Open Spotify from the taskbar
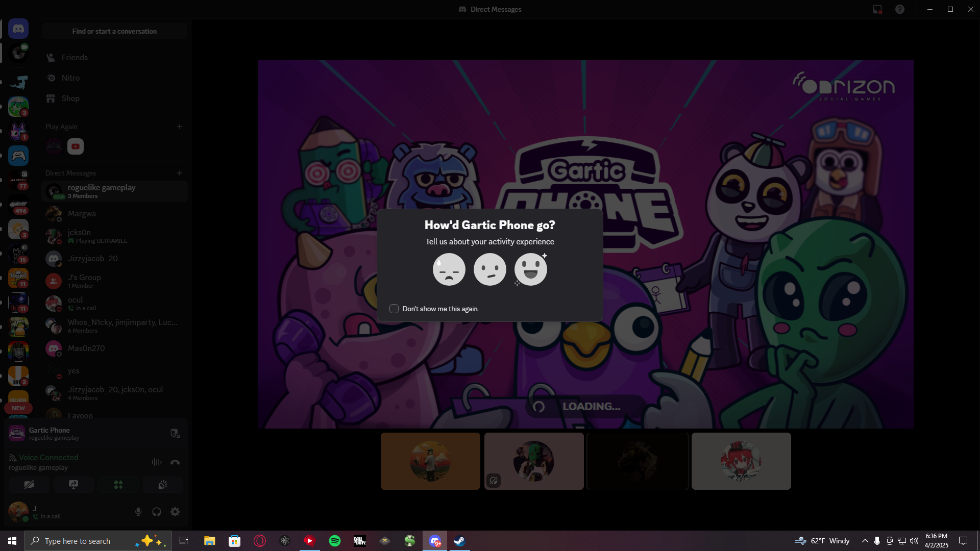980x551 pixels. click(335, 541)
